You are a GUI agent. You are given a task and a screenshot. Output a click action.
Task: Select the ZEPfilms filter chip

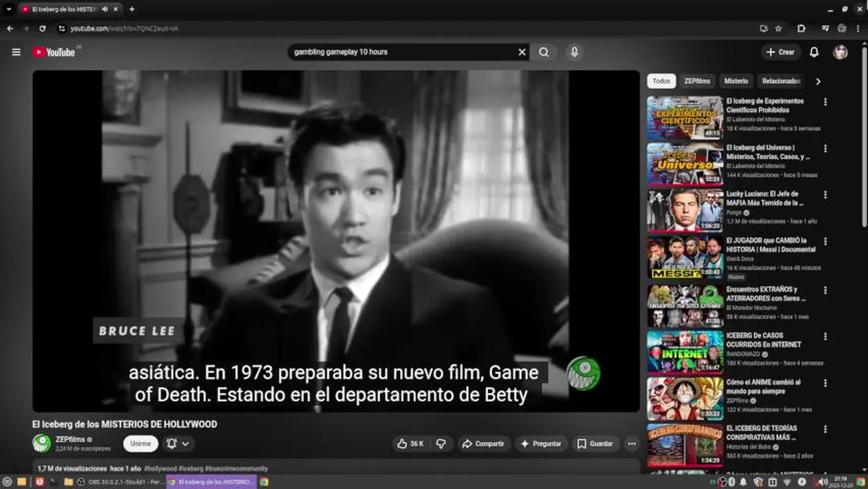pyautogui.click(x=697, y=81)
